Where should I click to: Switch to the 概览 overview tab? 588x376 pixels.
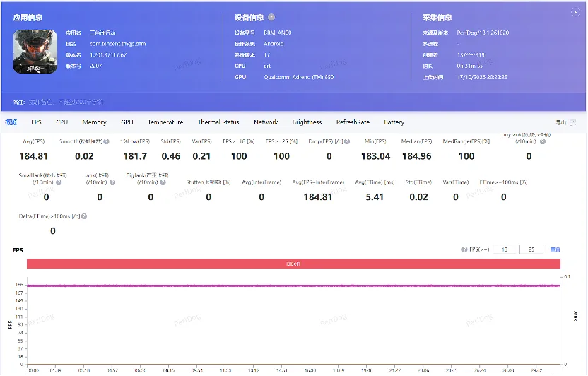point(11,122)
